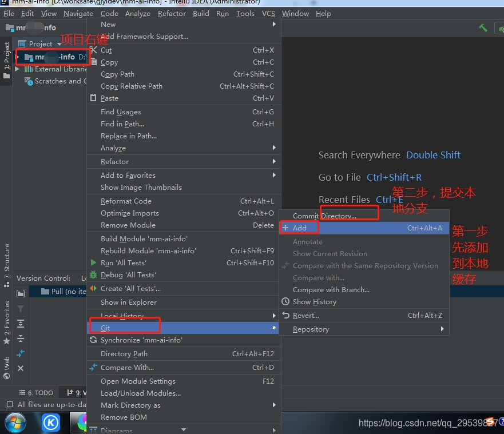Open the 1: Project side tab

pyautogui.click(x=6, y=59)
